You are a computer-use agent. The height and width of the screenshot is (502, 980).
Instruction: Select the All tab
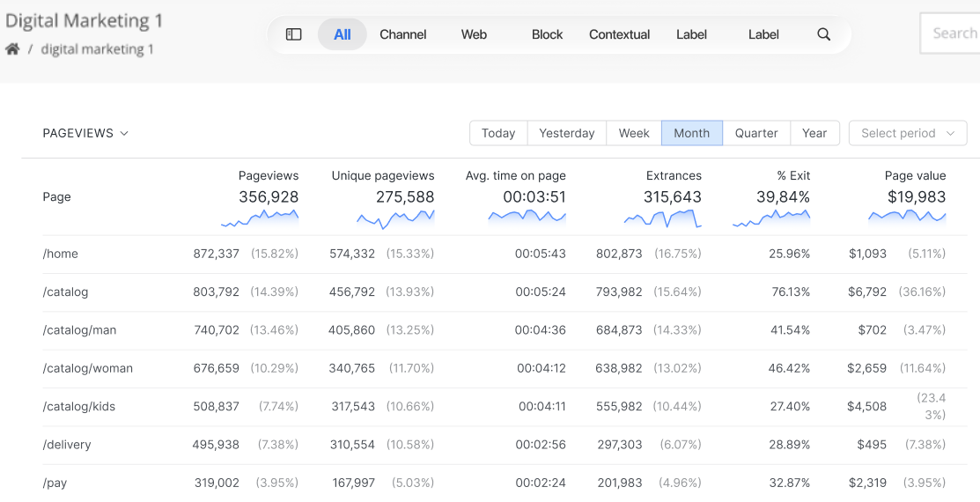(343, 34)
